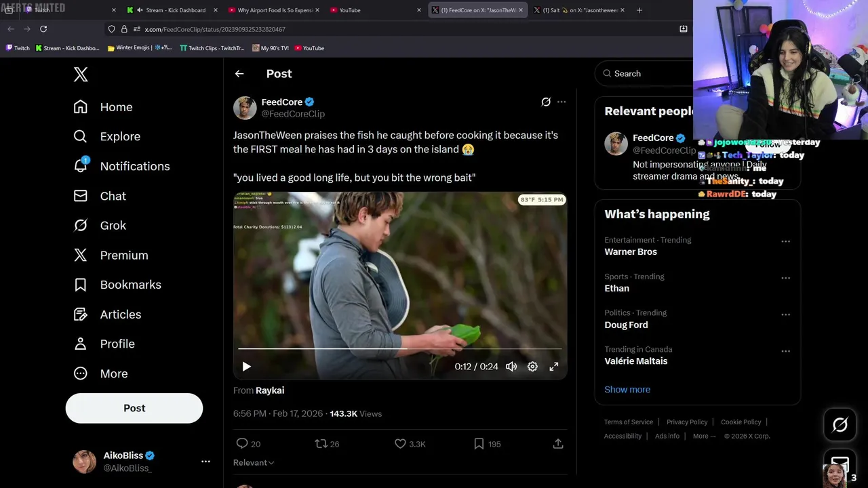Open Premium in the sidebar

point(111,256)
